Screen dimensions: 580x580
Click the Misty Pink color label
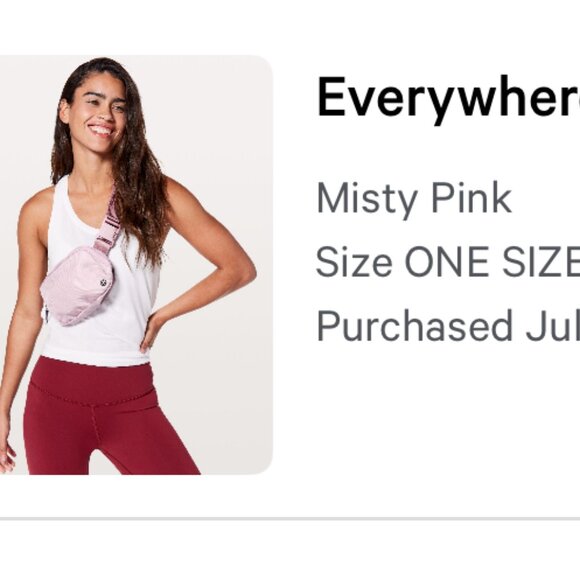[414, 200]
